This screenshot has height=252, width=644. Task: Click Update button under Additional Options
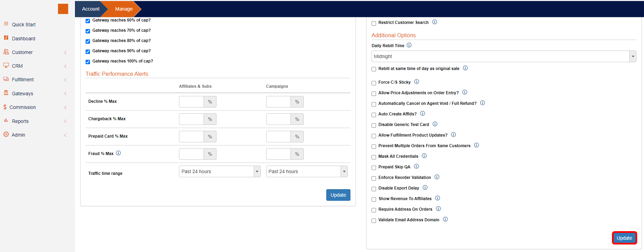[x=624, y=238]
